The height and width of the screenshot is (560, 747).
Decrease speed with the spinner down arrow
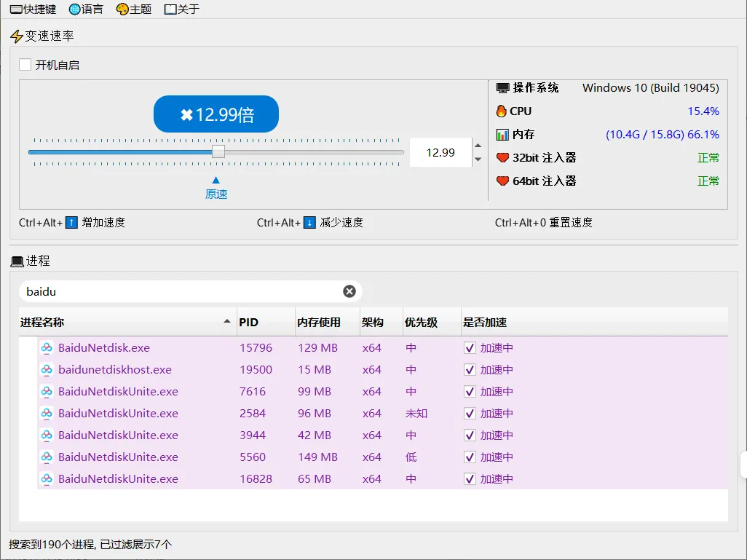(478, 159)
